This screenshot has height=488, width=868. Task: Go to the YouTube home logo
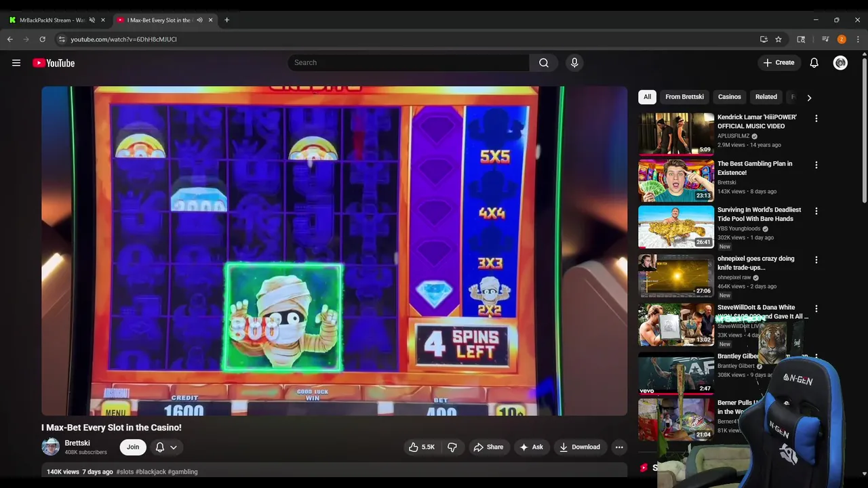54,63
